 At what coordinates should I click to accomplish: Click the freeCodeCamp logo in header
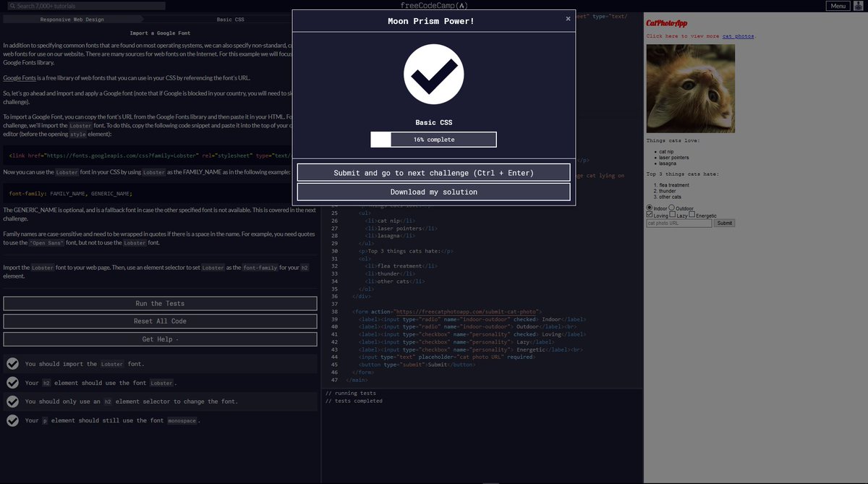click(433, 6)
